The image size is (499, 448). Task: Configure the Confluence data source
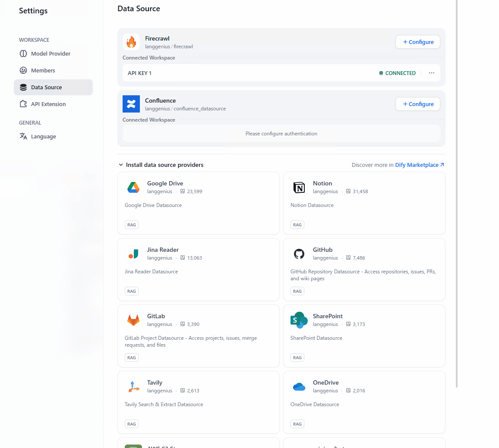point(418,104)
